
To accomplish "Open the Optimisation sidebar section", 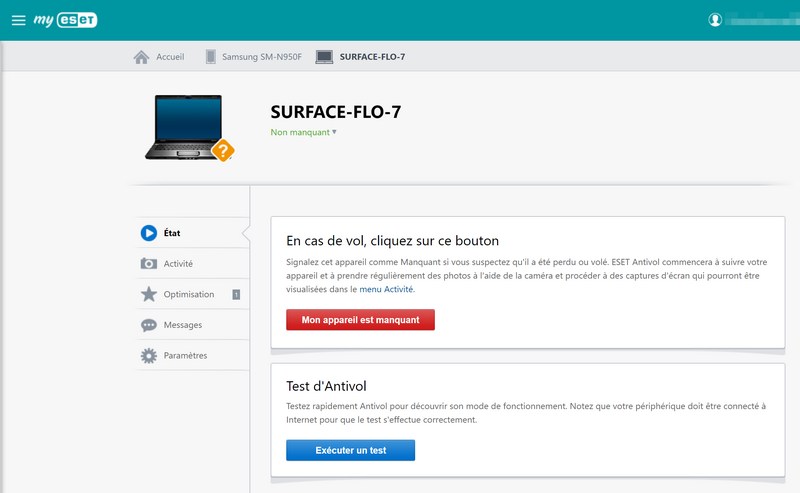I will click(x=193, y=294).
